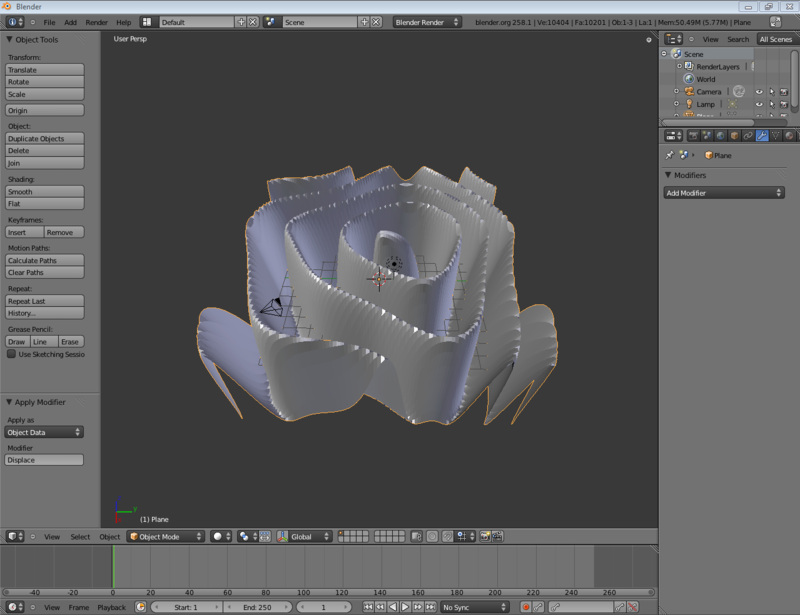Image resolution: width=800 pixels, height=615 pixels.
Task: Select the Modifiers wrench tab
Action: click(x=762, y=136)
